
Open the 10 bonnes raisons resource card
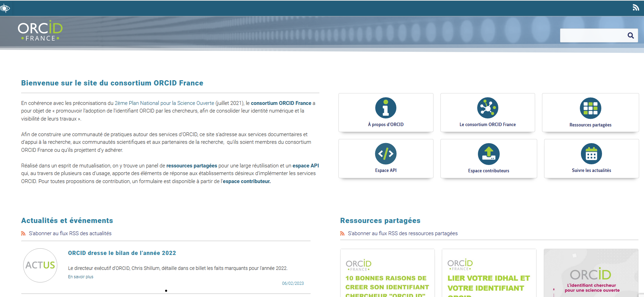[x=387, y=273]
